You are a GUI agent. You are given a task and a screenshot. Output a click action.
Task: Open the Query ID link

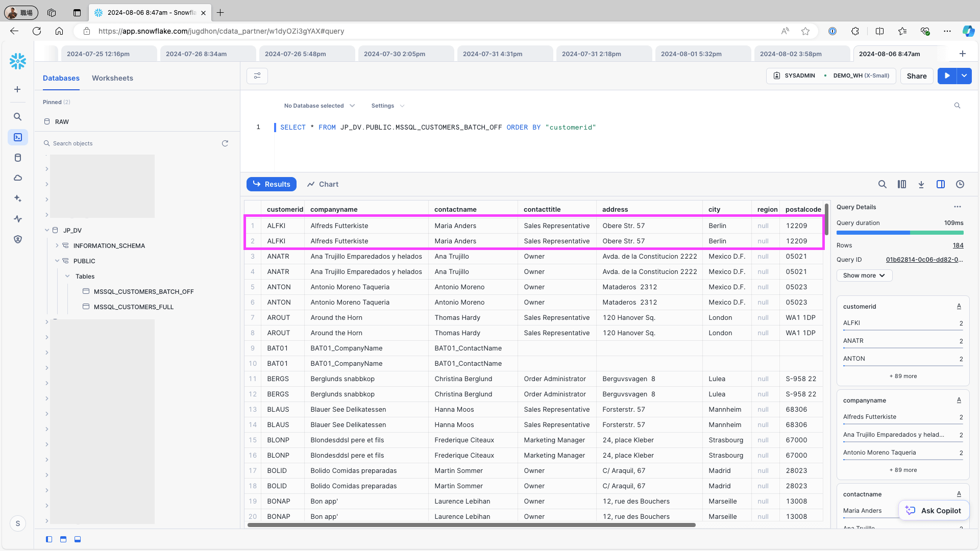click(x=924, y=260)
